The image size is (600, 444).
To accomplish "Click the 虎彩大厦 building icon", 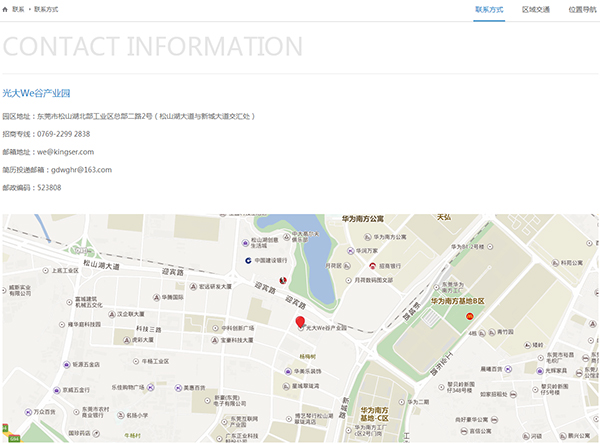I will [127, 340].
